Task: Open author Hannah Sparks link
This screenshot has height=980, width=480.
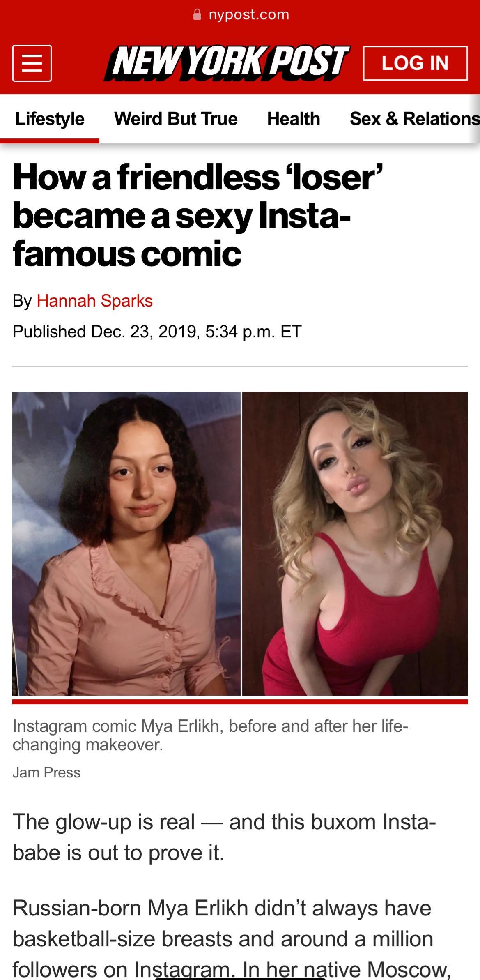Action: (95, 301)
